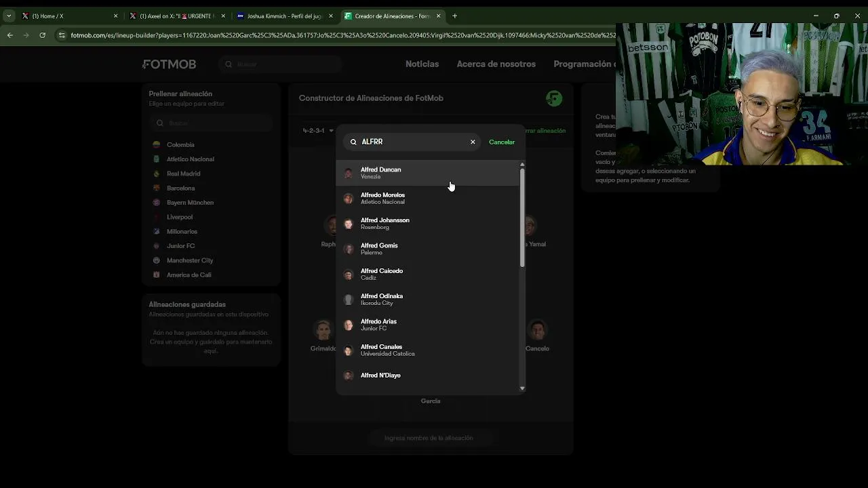This screenshot has width=868, height=488.
Task: Click the results scrollbar up arrow
Action: [522, 165]
